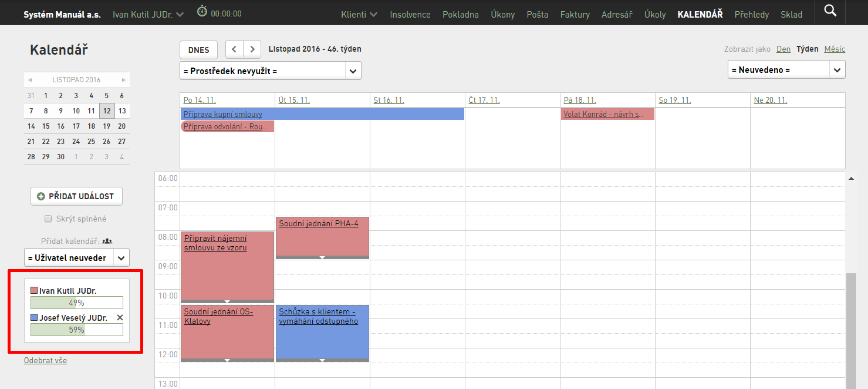The image size is (868, 389).
Task: Toggle Skrýt splněné checkbox
Action: point(48,219)
